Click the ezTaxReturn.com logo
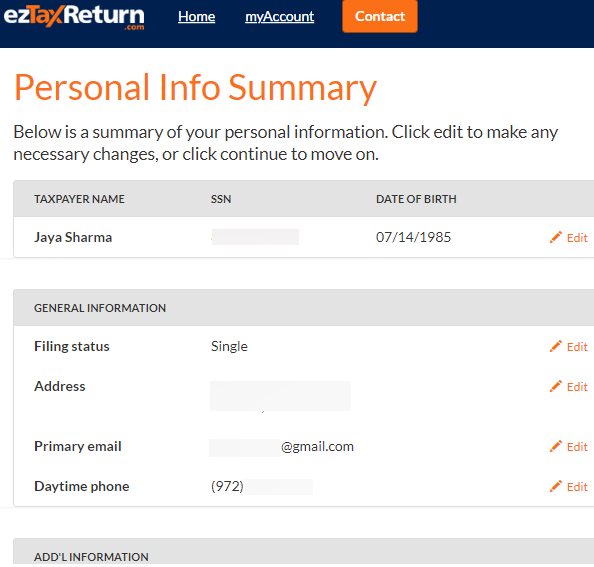594x567 pixels. pos(74,17)
